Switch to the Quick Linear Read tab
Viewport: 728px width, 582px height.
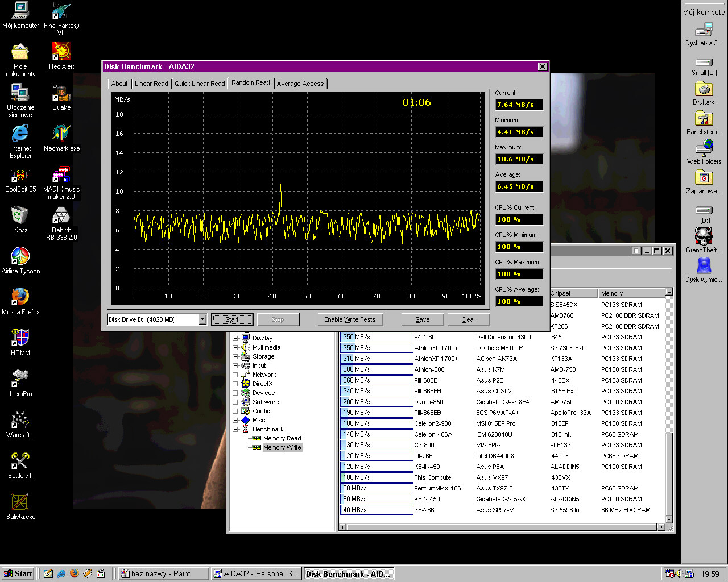click(x=200, y=84)
